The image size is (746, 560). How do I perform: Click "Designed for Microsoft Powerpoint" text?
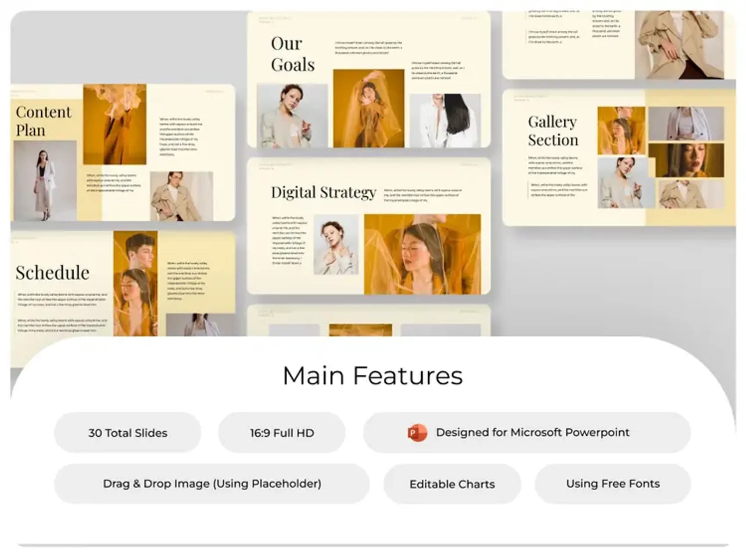pos(532,432)
